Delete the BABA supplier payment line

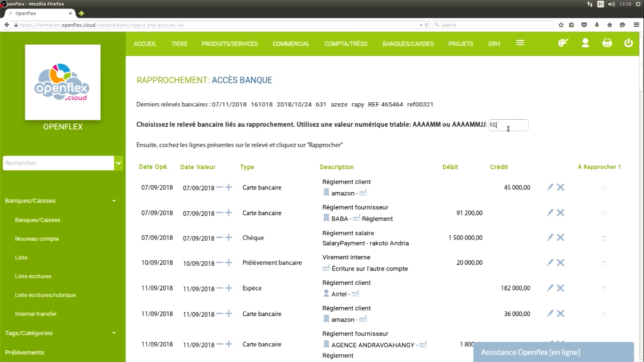coord(561,213)
